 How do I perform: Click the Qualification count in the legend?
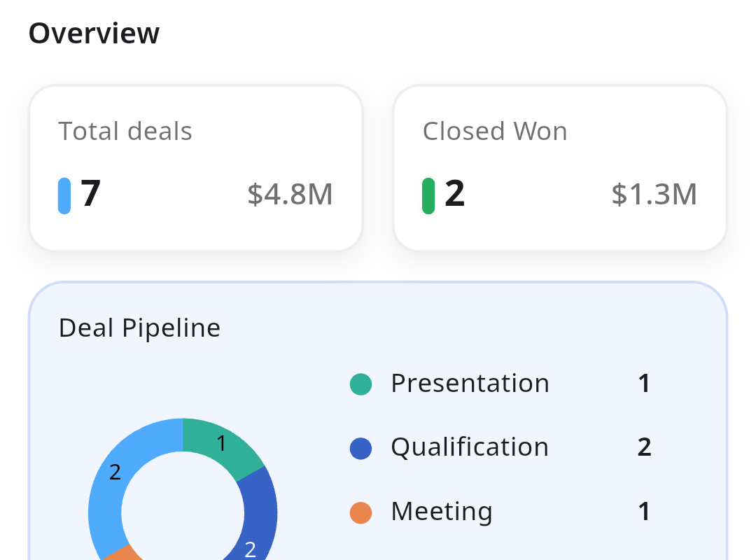tap(644, 447)
